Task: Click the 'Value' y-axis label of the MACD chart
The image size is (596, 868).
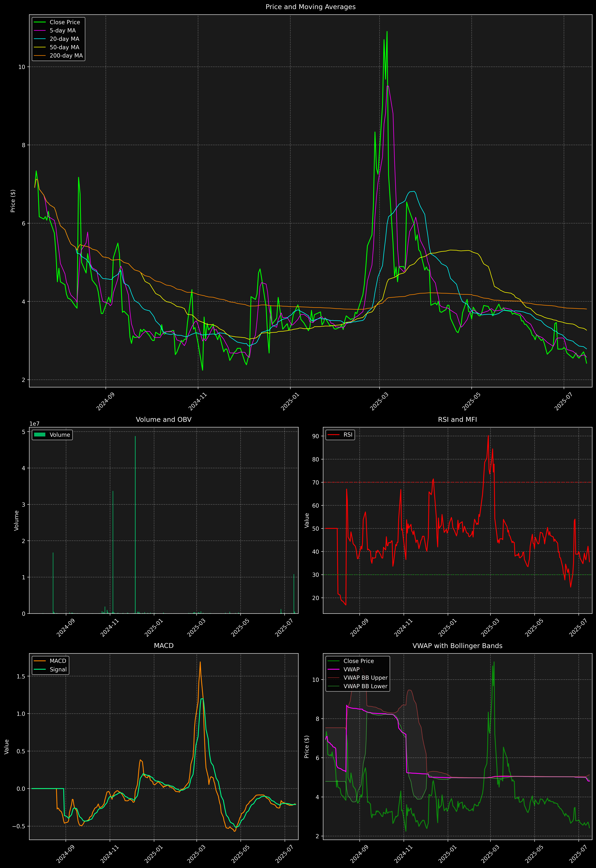Action: 7,747
